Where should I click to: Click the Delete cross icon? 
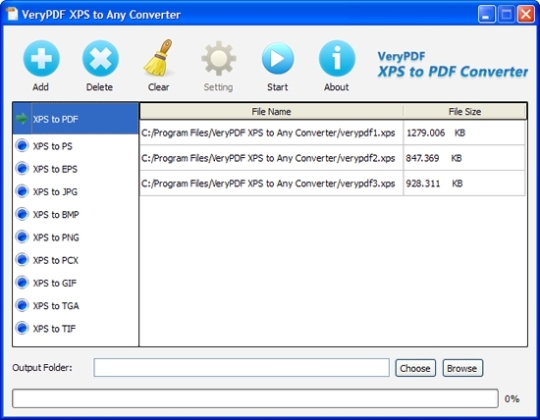click(x=100, y=58)
